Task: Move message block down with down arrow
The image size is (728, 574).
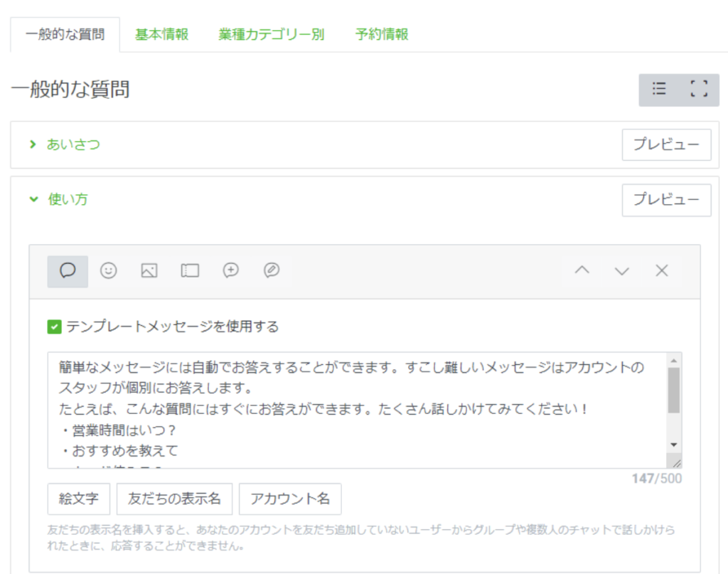Action: pos(622,271)
